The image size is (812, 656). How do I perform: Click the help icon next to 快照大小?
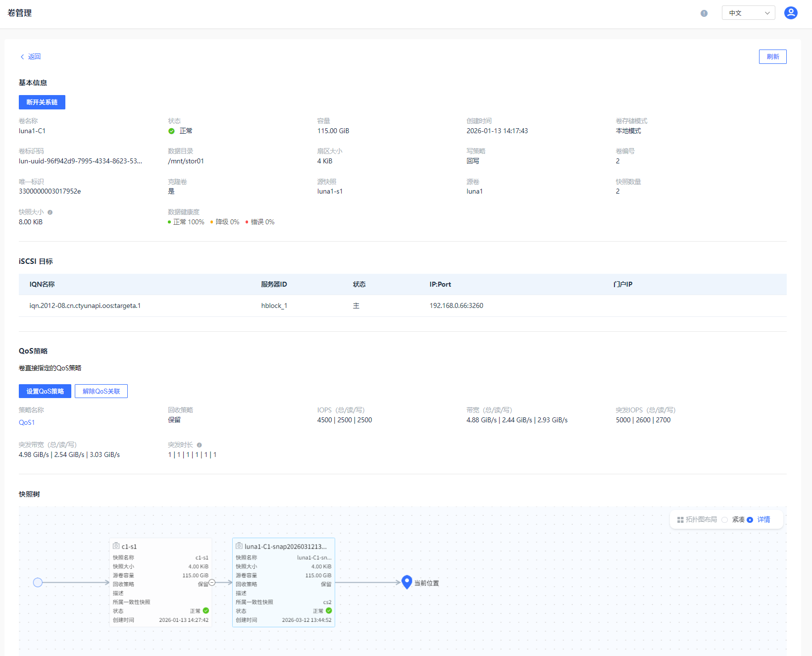click(x=50, y=212)
